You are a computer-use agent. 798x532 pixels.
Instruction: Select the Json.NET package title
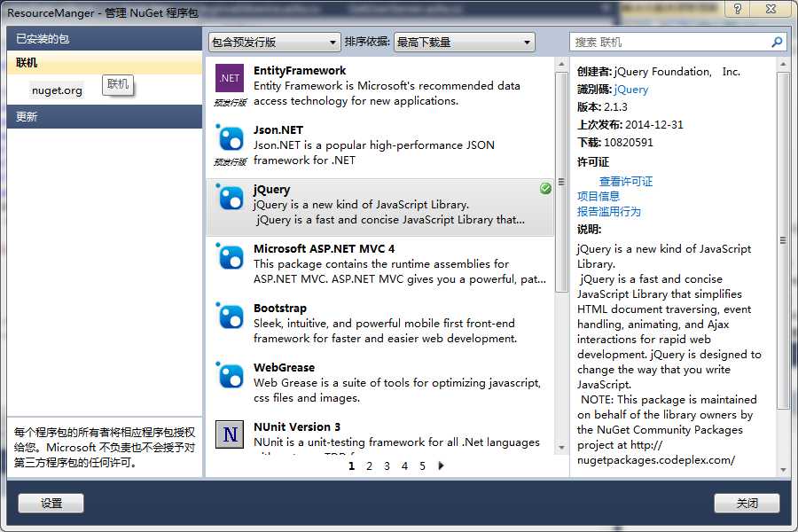coord(278,129)
